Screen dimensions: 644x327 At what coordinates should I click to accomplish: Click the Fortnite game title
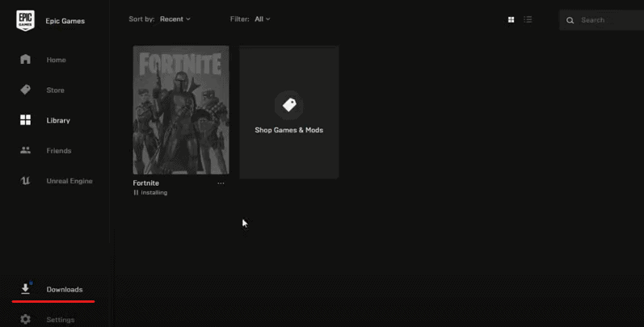pyautogui.click(x=145, y=183)
